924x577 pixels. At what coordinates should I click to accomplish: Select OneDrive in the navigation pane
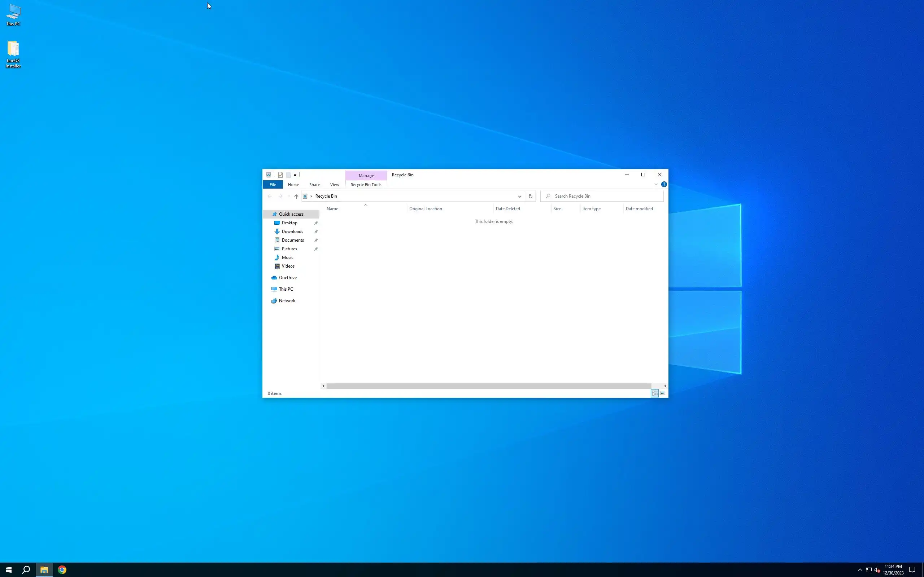click(287, 278)
